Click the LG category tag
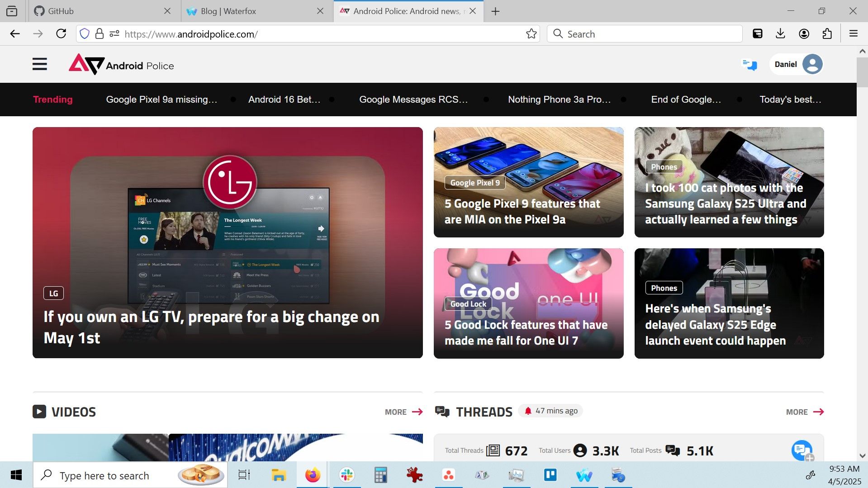The width and height of the screenshot is (868, 488). [x=54, y=293]
